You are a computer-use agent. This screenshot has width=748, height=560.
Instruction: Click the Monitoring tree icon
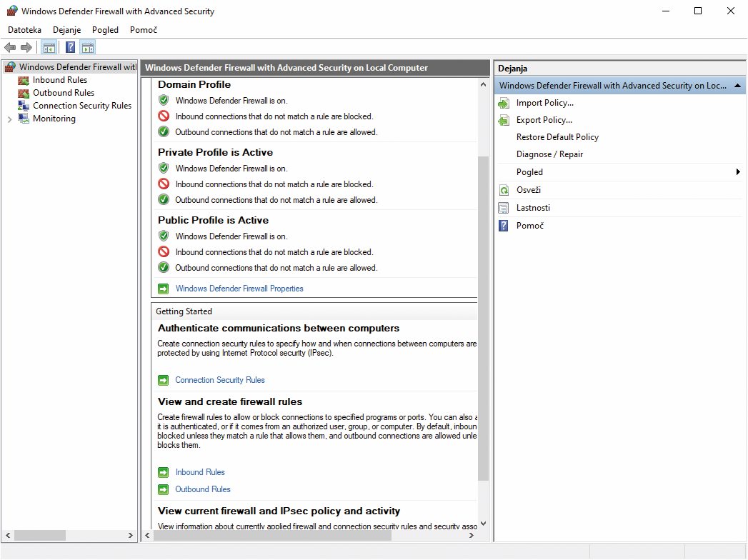(24, 119)
